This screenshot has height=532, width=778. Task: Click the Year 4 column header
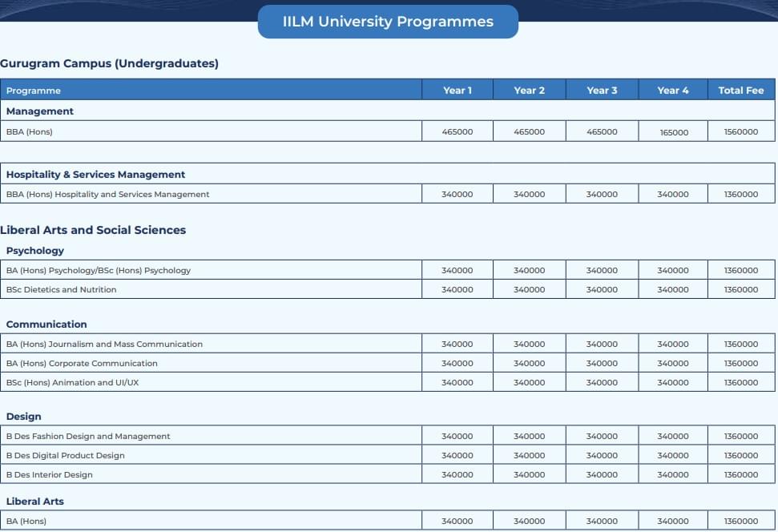(673, 91)
